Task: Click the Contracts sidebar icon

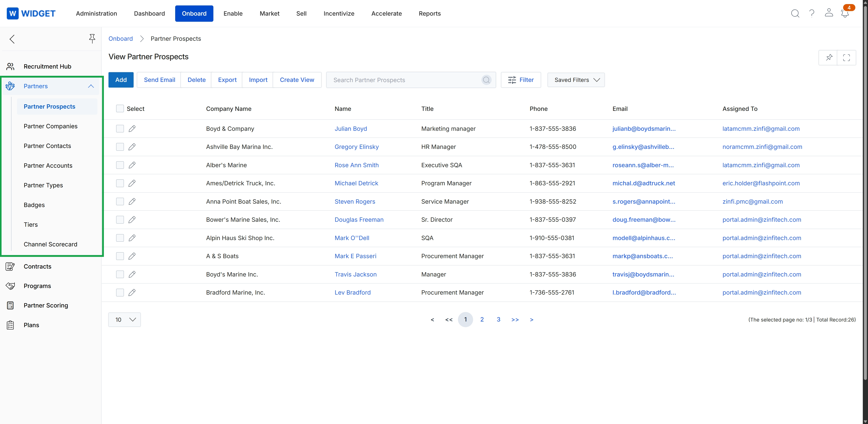Action: (x=10, y=267)
